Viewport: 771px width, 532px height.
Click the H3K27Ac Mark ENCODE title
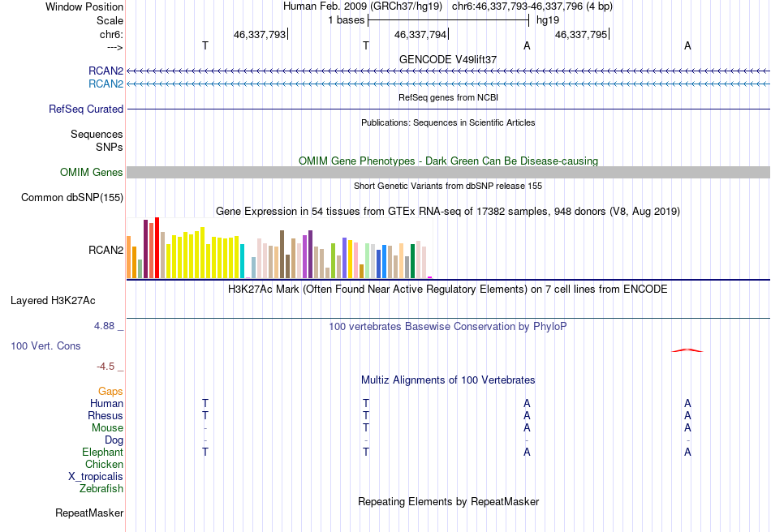pos(448,289)
